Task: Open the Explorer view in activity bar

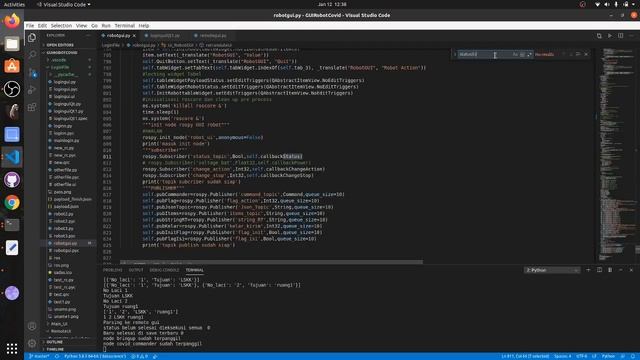Action: point(32,38)
